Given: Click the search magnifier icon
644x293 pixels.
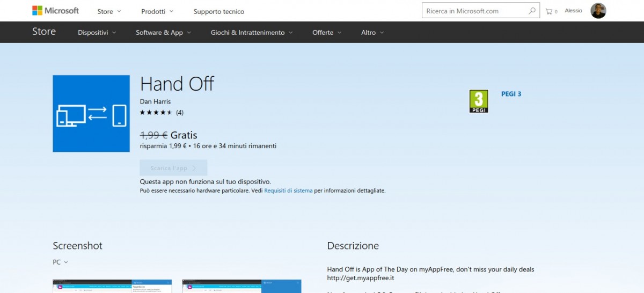Looking at the screenshot, I should pyautogui.click(x=532, y=11).
